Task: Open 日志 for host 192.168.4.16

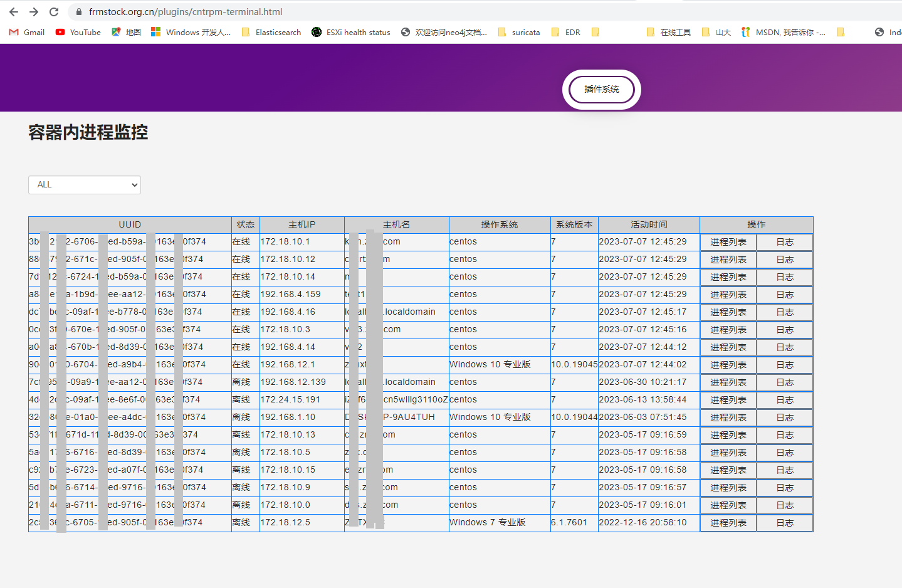Action: pos(785,312)
